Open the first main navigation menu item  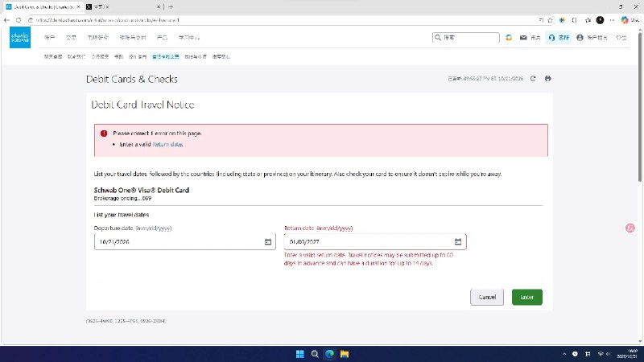pos(49,37)
